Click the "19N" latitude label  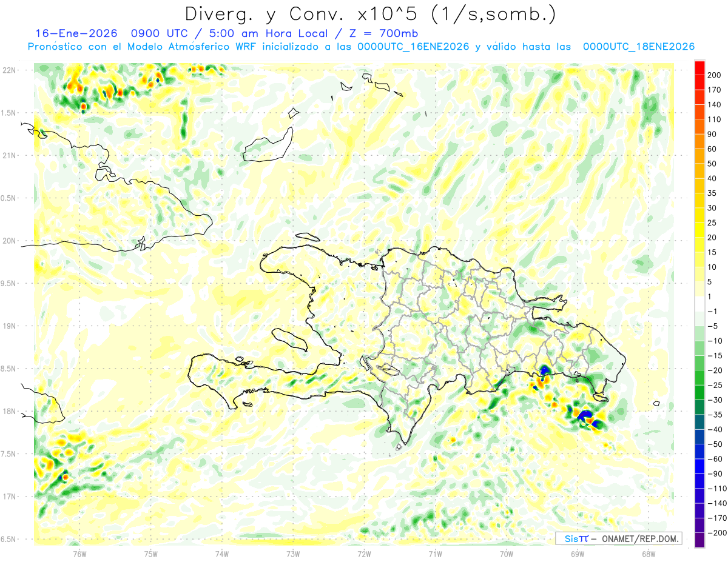(x=8, y=326)
